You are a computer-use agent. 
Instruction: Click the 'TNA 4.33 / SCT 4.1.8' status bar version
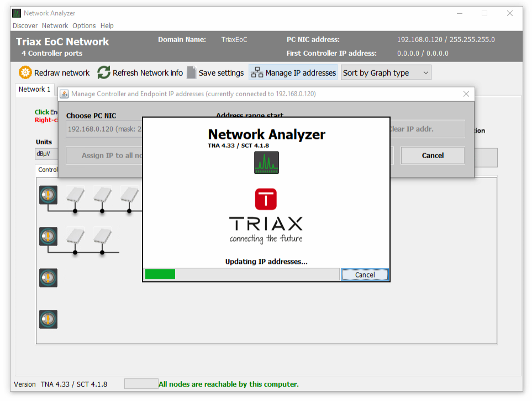(x=74, y=384)
